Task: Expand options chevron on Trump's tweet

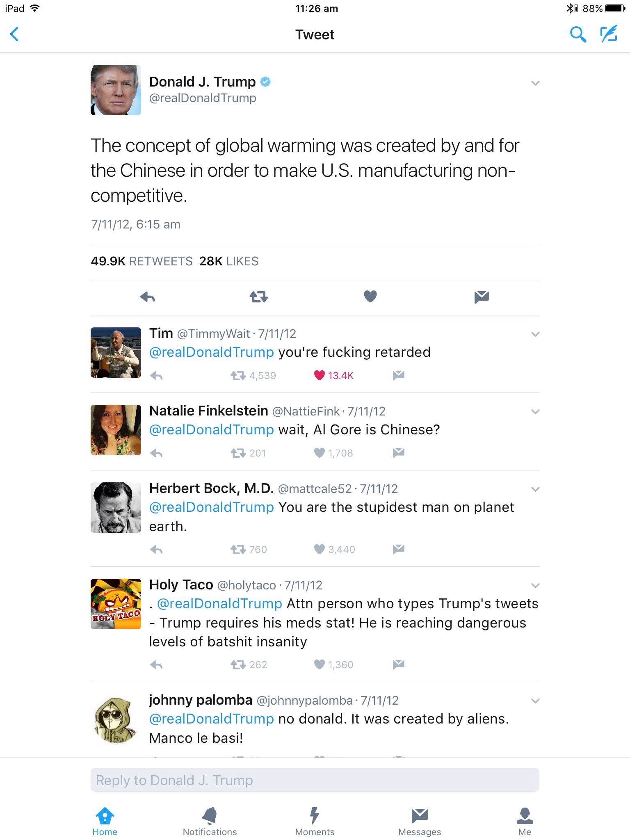Action: pyautogui.click(x=535, y=83)
